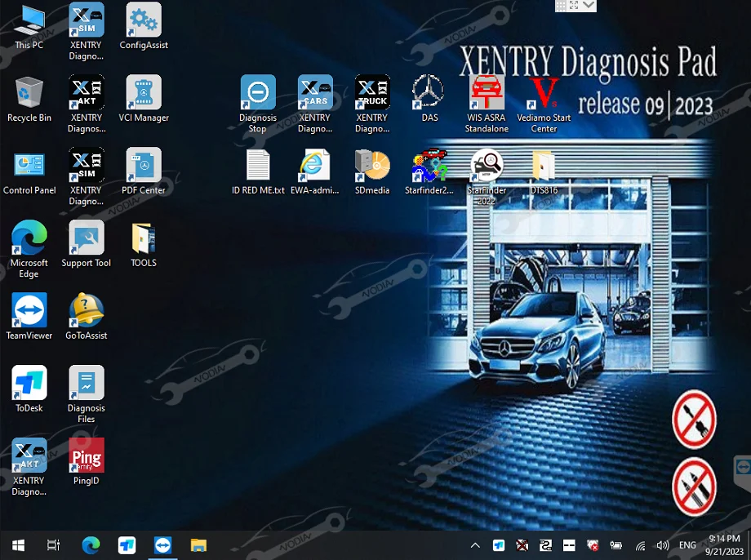Screen dimensions: 751x560
Task: Open the Diagnosis Files shortcut
Action: point(87,394)
